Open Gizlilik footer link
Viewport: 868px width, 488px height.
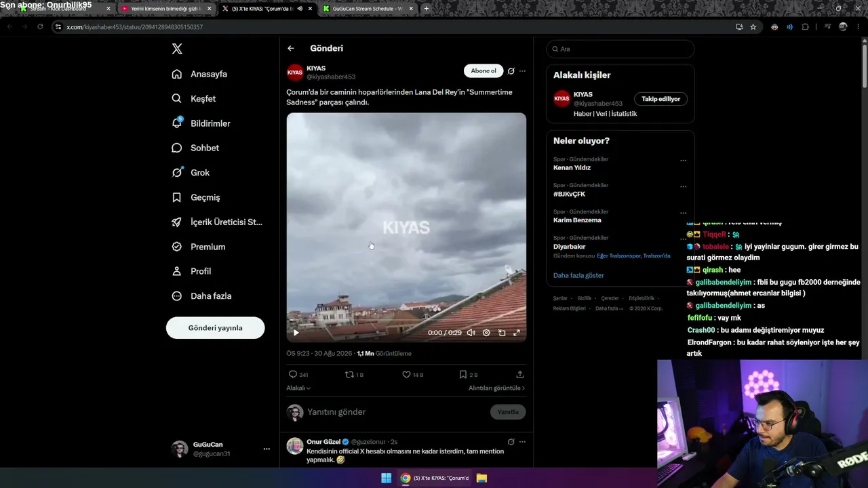(585, 298)
